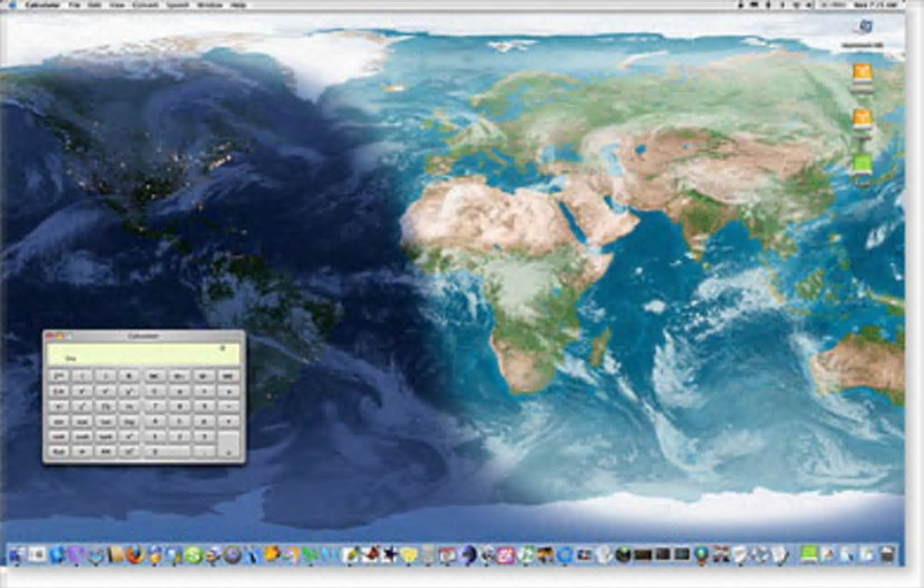Click the number 4 key
924x588 pixels.
tap(154, 421)
